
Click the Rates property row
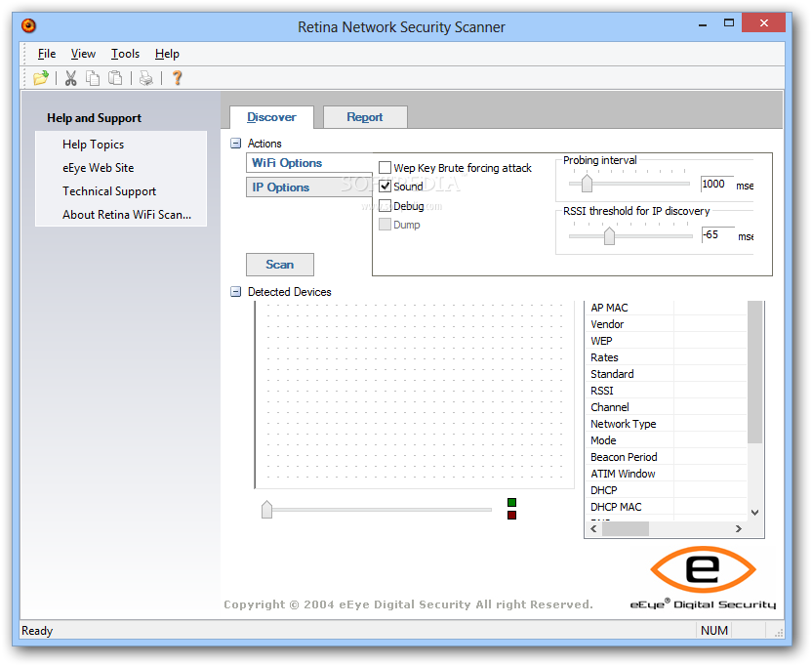(x=666, y=357)
